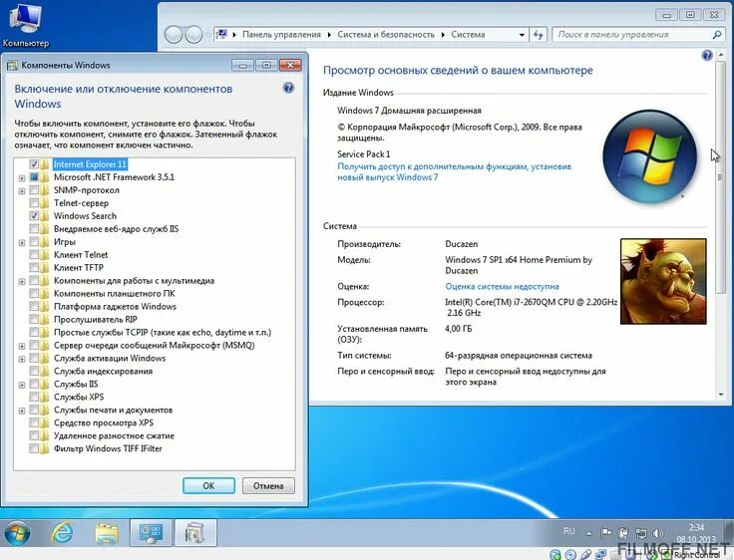734x560 pixels.
Task: Click Оценка системы недоступна link
Action: (x=502, y=286)
